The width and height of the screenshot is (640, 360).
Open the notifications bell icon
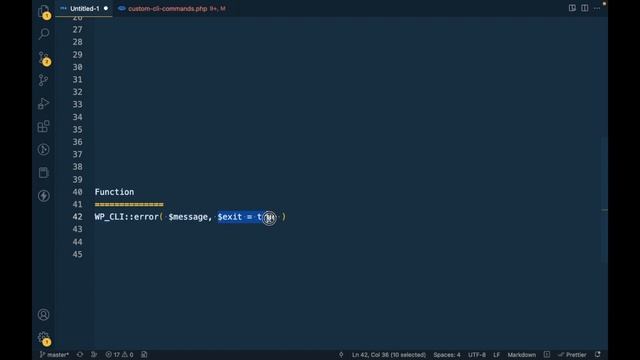coord(598,354)
